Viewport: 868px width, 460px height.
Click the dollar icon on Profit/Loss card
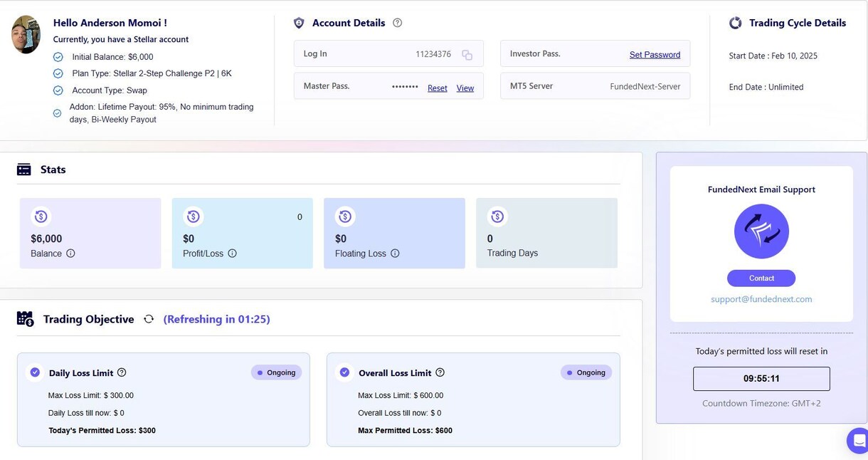[193, 216]
